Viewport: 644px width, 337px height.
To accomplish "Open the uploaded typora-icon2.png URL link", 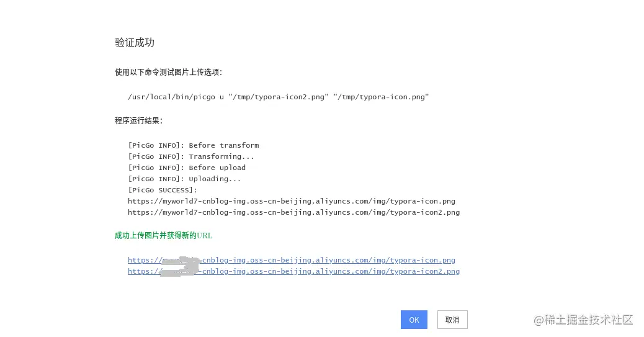I will (x=293, y=271).
